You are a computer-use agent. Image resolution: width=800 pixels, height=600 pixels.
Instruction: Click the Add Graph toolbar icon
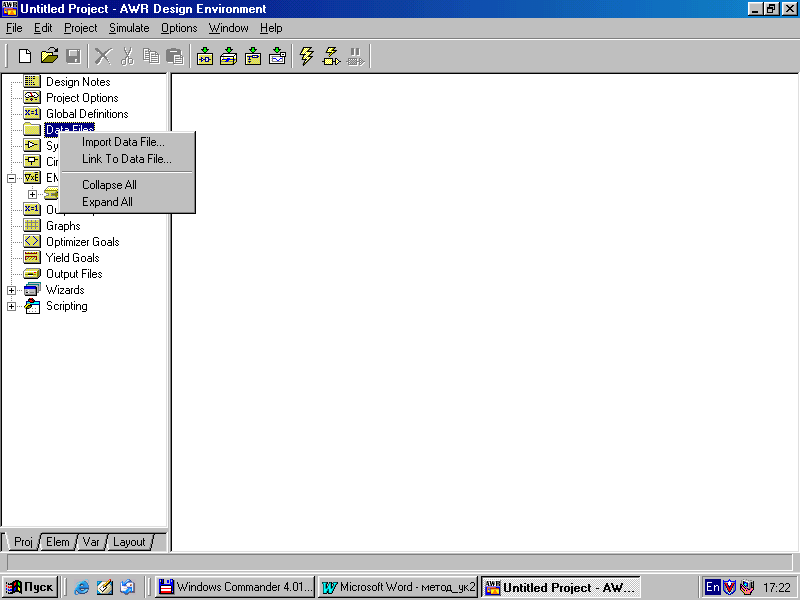click(278, 56)
